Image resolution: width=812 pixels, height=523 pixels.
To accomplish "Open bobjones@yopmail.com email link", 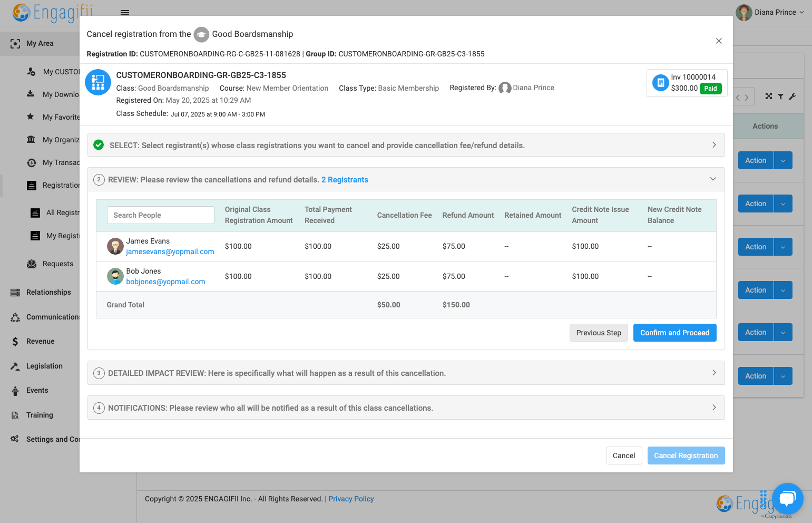I will point(166,282).
